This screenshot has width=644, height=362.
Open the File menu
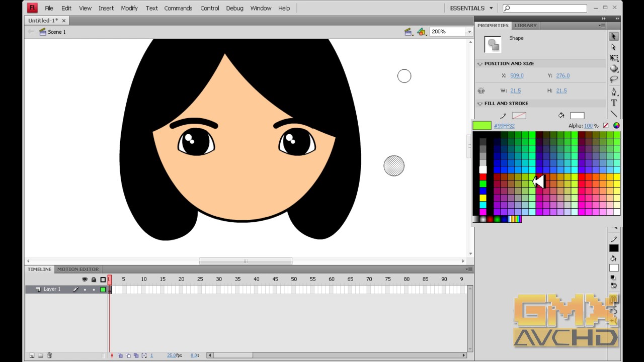[49, 8]
